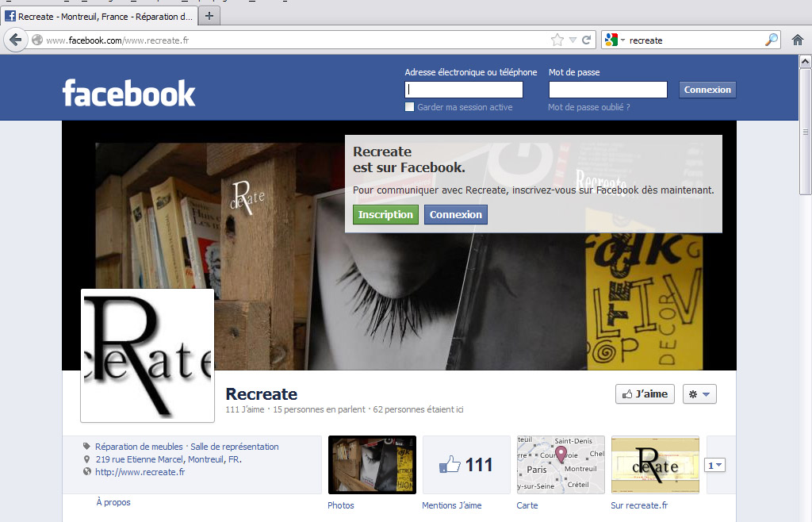Screen dimensions: 812x522
Task: Open the gear settings dropdown on page
Action: tap(699, 394)
